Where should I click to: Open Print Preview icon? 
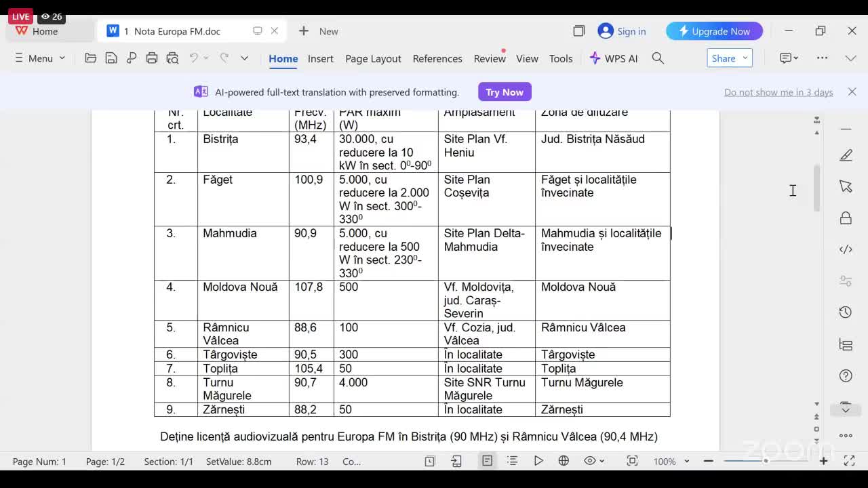pyautogui.click(x=172, y=58)
